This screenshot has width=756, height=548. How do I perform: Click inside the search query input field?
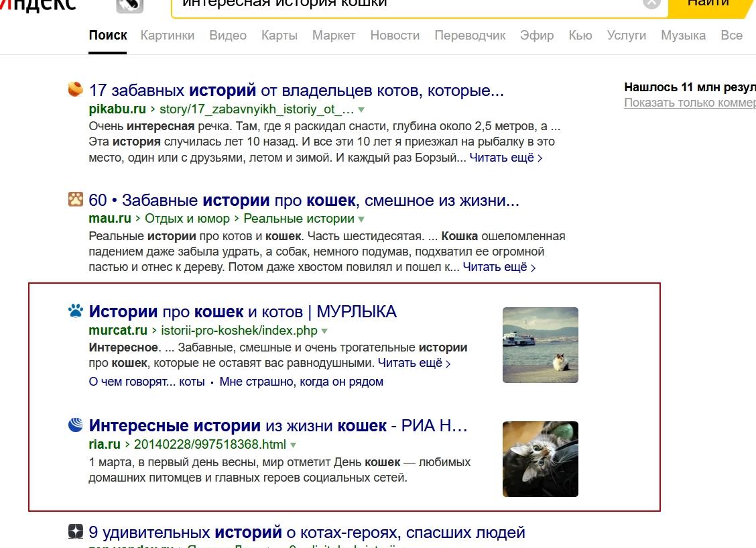pyautogui.click(x=402, y=4)
